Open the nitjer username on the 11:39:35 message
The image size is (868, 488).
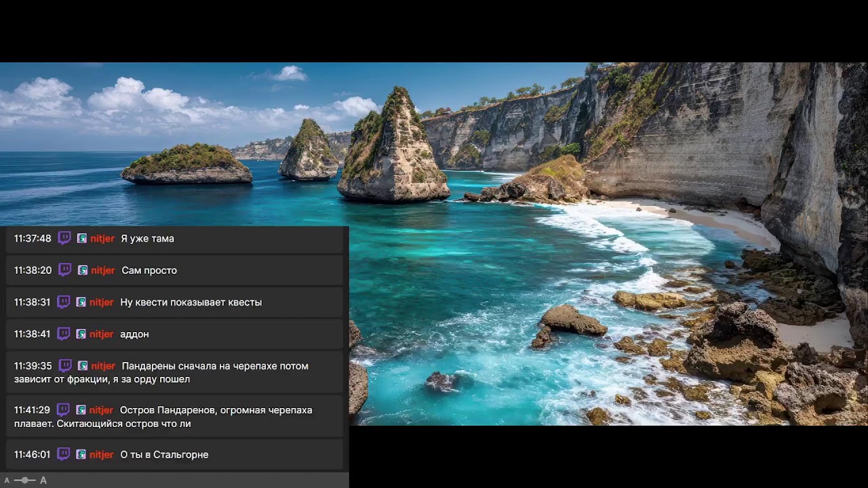[x=103, y=366]
